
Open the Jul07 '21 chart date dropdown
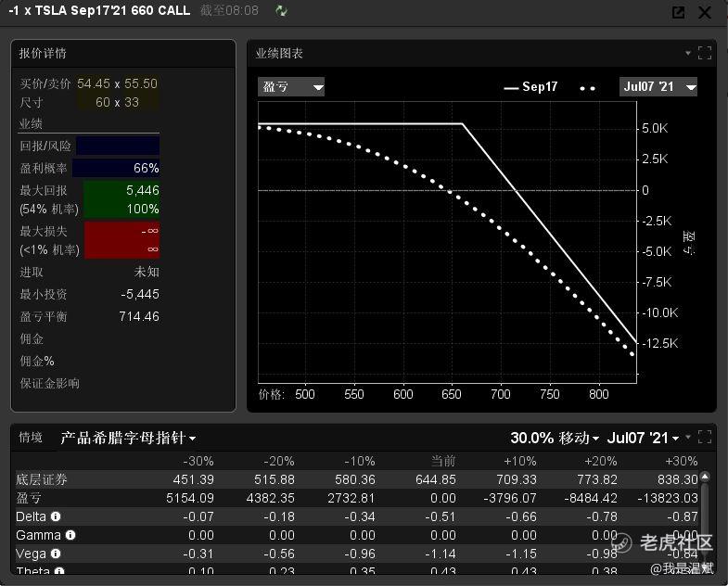point(658,87)
